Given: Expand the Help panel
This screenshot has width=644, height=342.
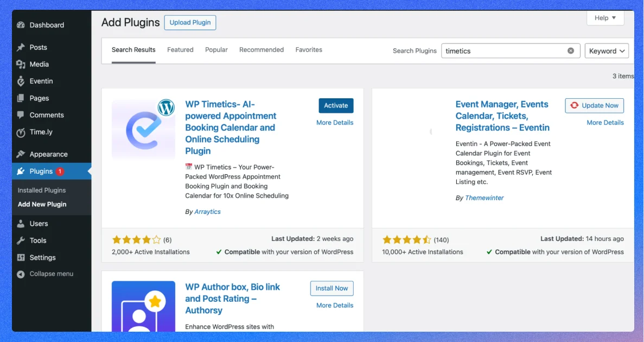Looking at the screenshot, I should click(x=605, y=18).
